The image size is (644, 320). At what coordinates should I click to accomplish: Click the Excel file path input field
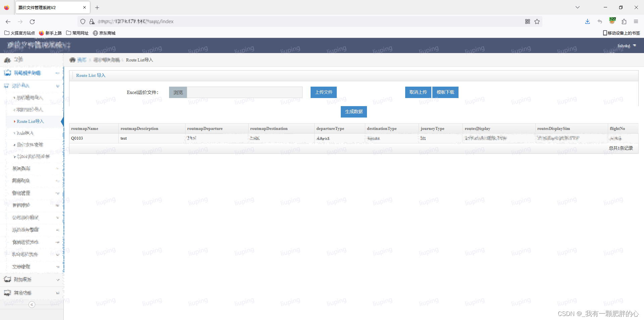click(x=244, y=92)
